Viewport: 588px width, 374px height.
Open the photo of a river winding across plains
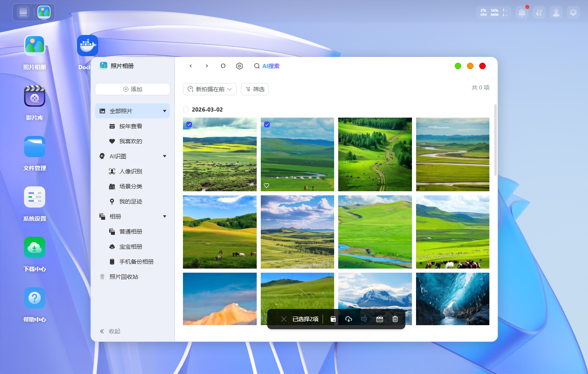(x=453, y=154)
